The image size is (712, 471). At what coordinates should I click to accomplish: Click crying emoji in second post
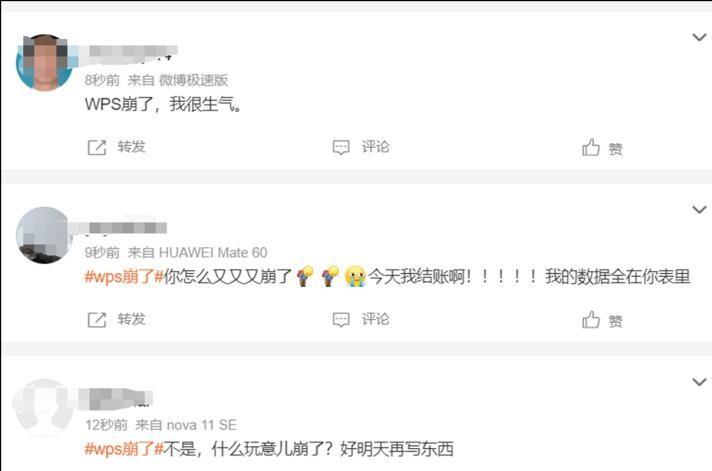click(x=355, y=276)
